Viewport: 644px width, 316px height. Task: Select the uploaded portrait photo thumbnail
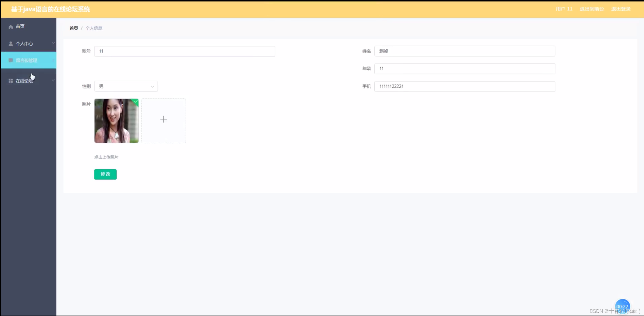point(116,121)
